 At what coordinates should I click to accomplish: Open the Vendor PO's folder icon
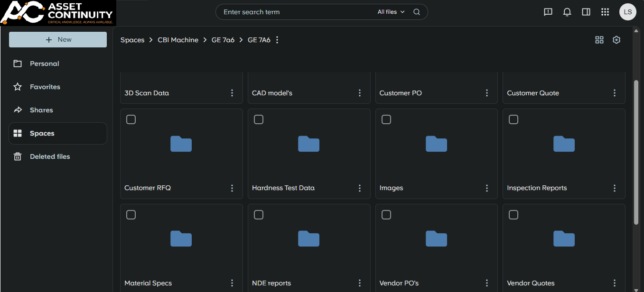[x=436, y=238]
